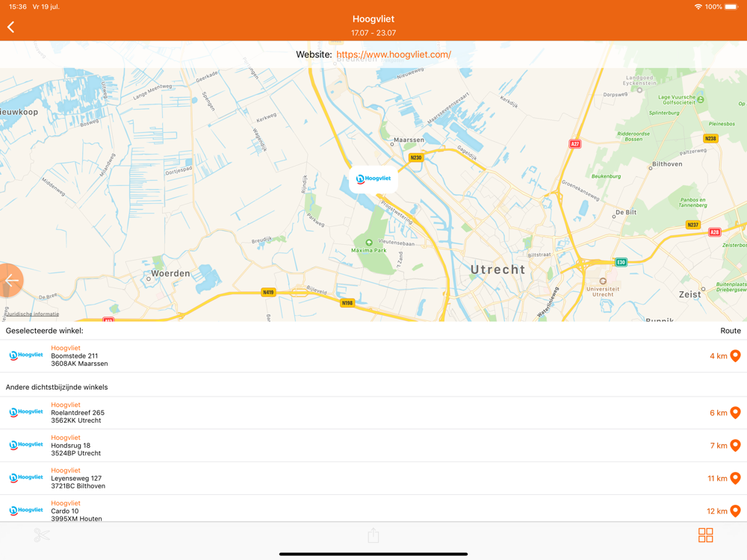Tap the Hoogvliet logo beside Cardo 10
This screenshot has height=560, width=747.
coord(26,511)
